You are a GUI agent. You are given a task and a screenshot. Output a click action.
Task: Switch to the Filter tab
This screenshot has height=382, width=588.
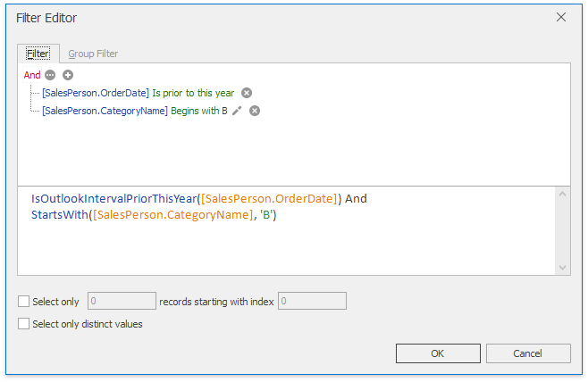click(x=38, y=54)
